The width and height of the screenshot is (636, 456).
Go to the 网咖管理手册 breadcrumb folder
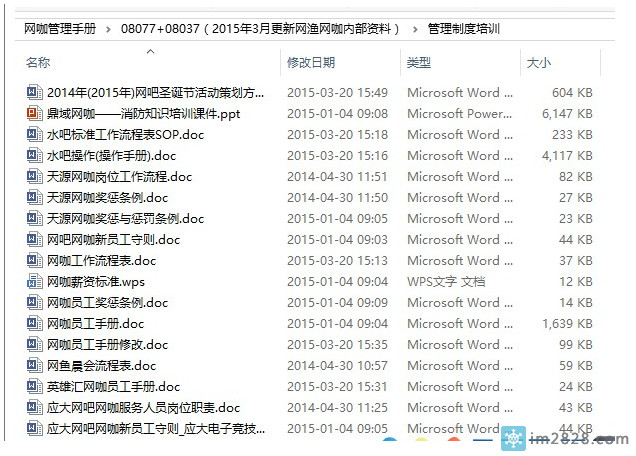tap(60, 29)
